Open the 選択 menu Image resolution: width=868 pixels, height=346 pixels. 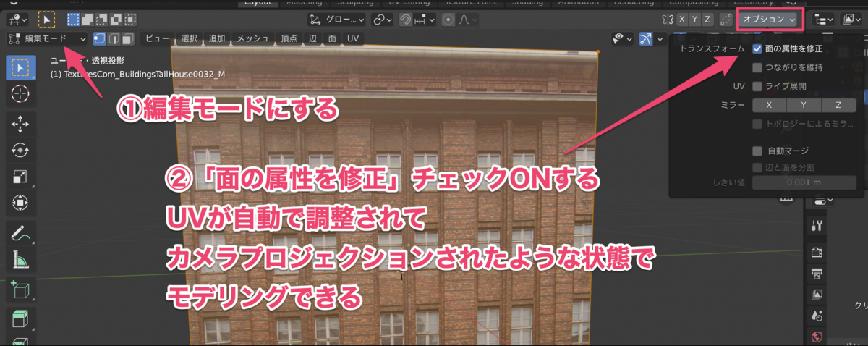coord(190,38)
